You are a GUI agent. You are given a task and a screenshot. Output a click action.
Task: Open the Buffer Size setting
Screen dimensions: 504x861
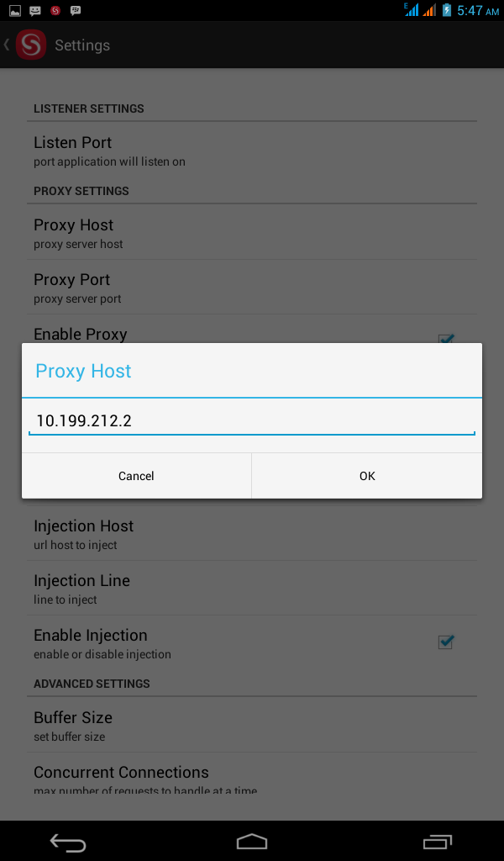pyautogui.click(x=252, y=726)
